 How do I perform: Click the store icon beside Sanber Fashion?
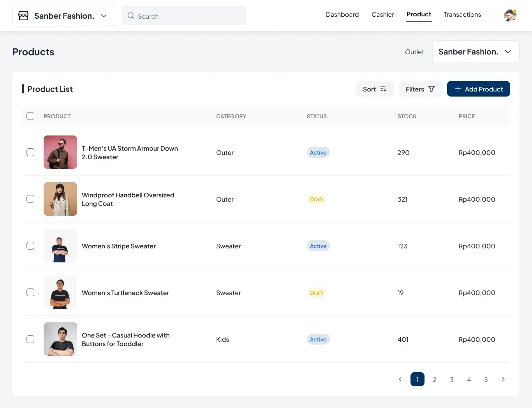pos(23,16)
